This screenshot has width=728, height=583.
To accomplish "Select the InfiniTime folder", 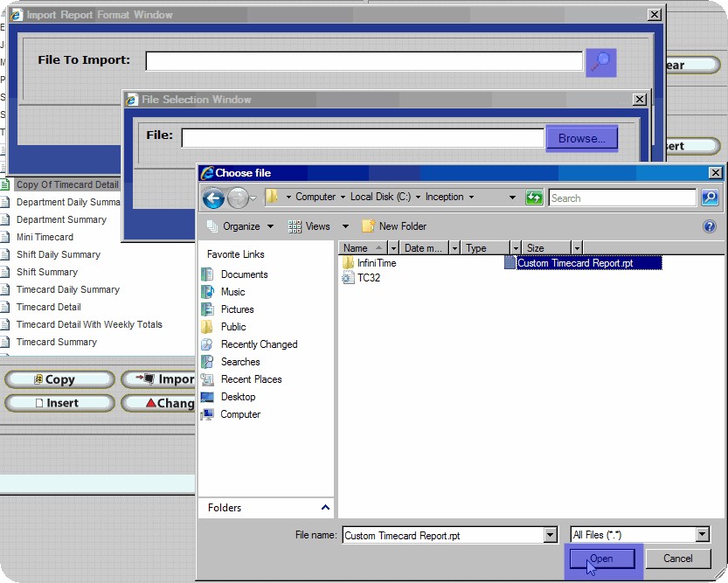I will [376, 263].
